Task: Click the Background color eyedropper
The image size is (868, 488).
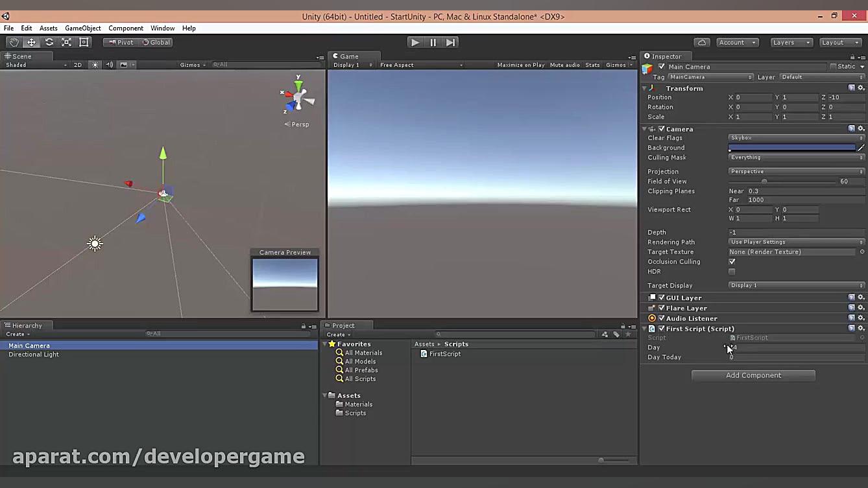Action: [x=861, y=148]
